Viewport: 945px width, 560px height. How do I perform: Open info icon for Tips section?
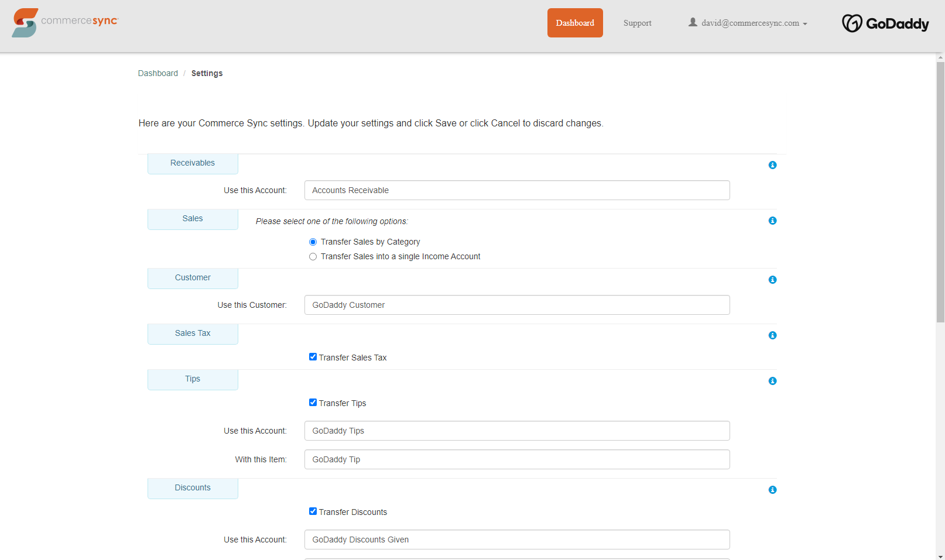772,381
